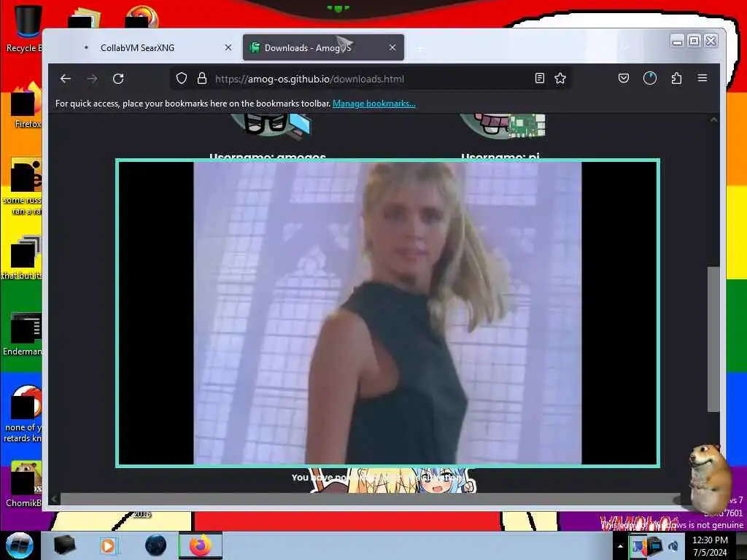Screen dimensions: 747x560
Task: Open a new browser tab
Action: coord(419,48)
